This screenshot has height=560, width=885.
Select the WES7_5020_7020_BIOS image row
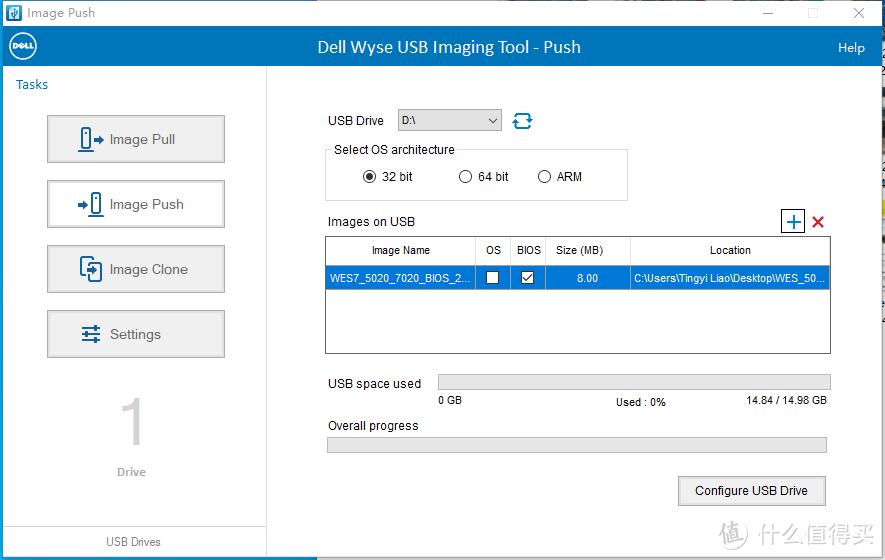[x=400, y=278]
